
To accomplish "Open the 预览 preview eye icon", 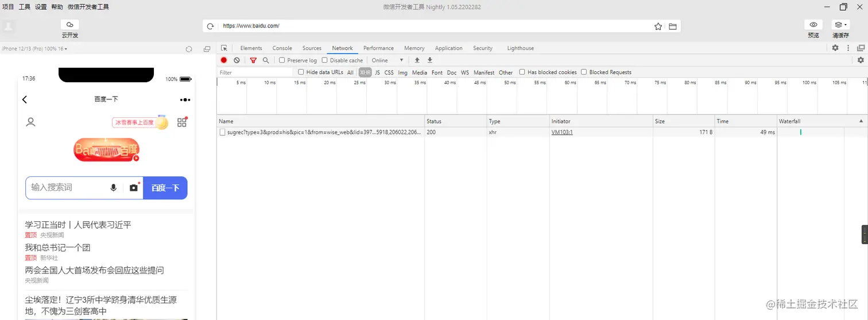I will (813, 25).
